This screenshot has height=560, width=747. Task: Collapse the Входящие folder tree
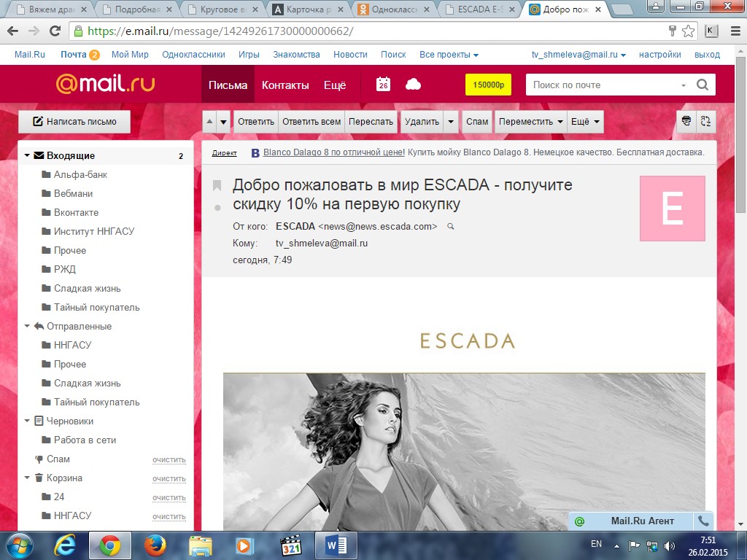[x=27, y=156]
